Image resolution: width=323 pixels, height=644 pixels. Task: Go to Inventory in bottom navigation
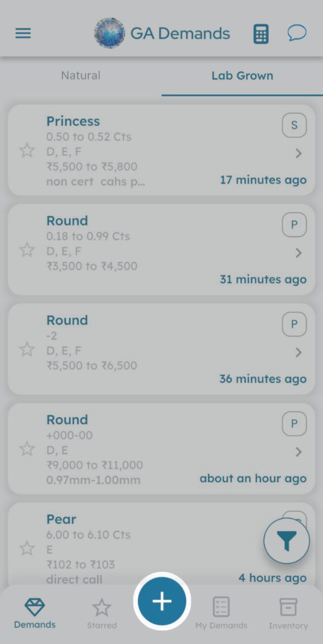pyautogui.click(x=288, y=613)
